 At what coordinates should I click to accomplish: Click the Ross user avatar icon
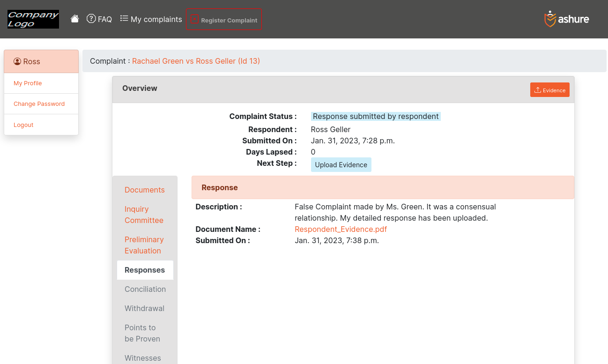tap(17, 61)
